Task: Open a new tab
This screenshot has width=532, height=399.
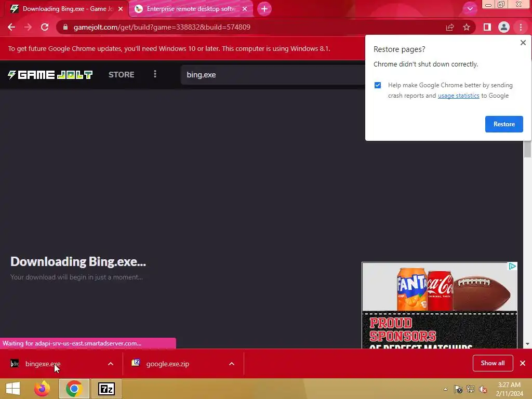Action: 264,9
